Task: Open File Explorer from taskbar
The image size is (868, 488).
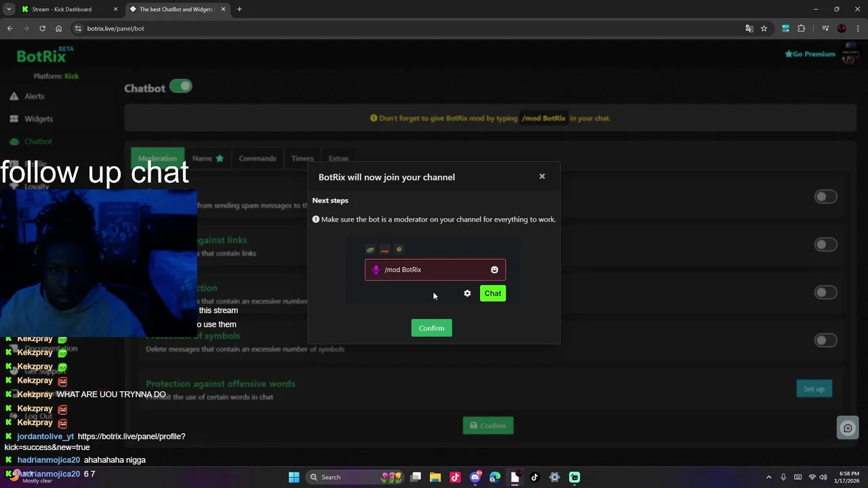Action: (x=435, y=477)
